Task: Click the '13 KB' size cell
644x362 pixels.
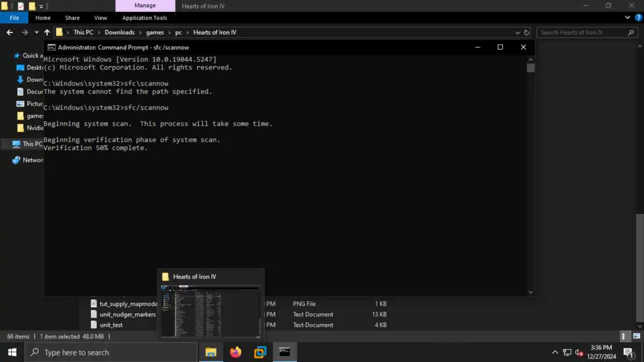Action: click(379, 314)
